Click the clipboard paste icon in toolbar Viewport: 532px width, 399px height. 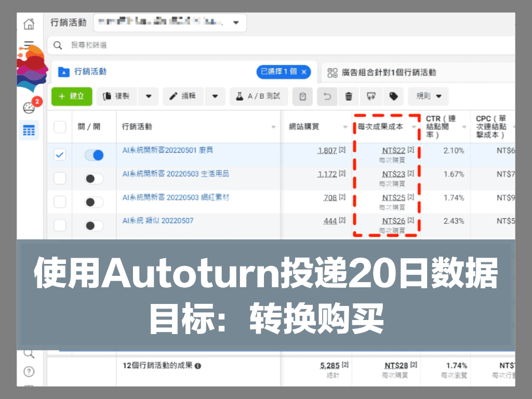tap(302, 96)
